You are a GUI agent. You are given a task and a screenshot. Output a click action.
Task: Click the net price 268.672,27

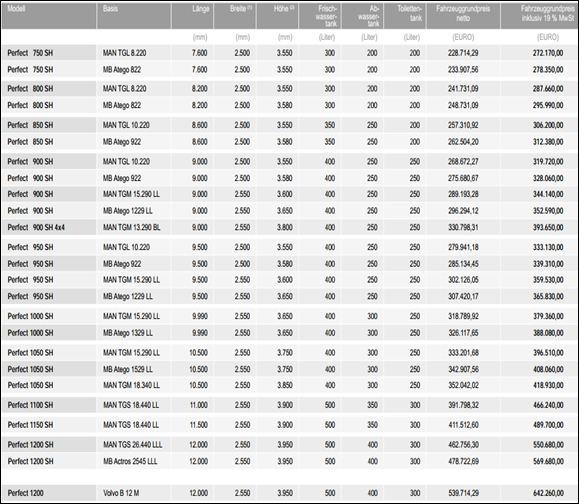463,161
